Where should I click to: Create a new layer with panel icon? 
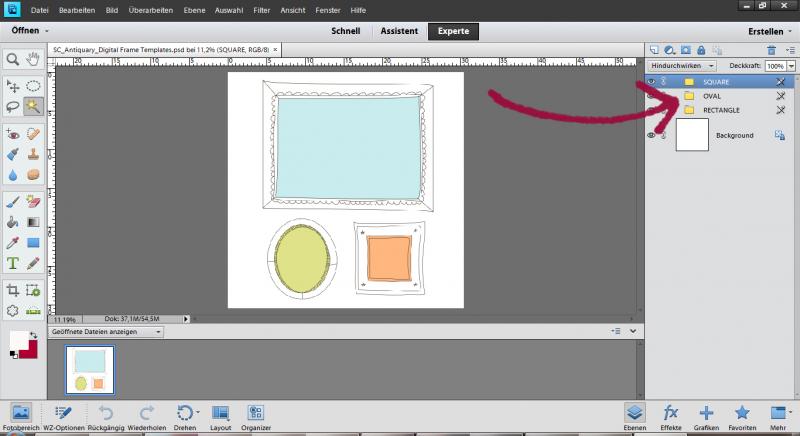pyautogui.click(x=654, y=48)
